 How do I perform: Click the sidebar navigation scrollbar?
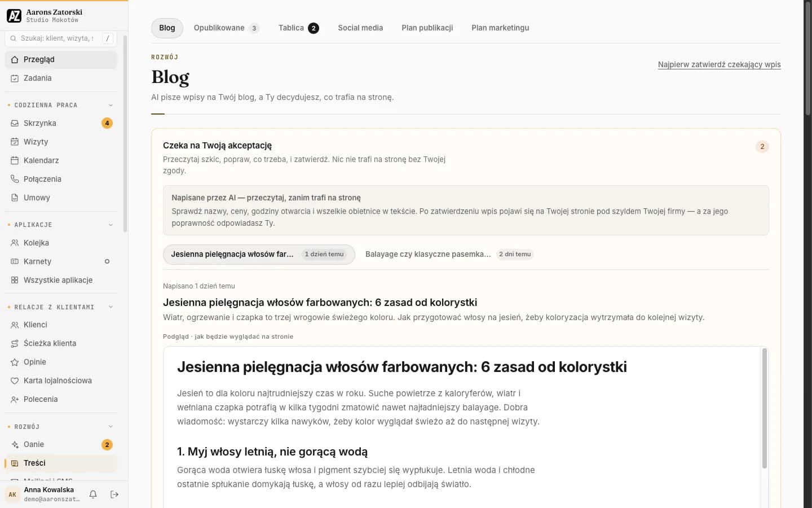(x=125, y=133)
